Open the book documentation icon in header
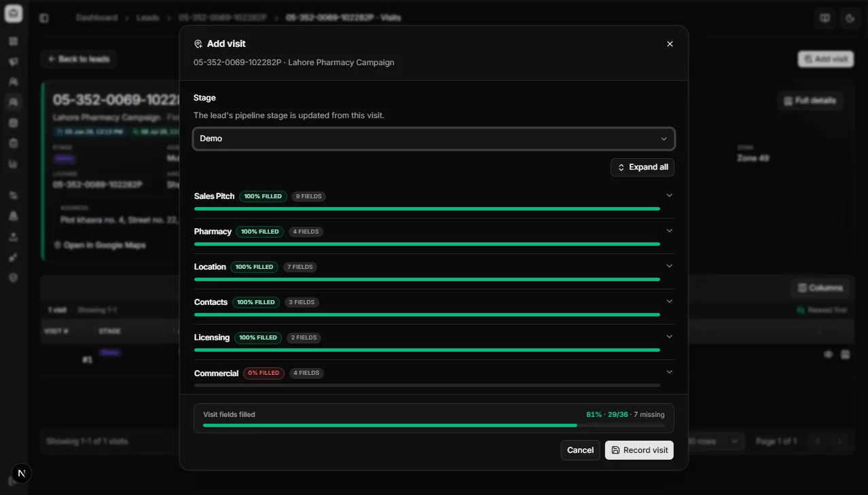 click(x=825, y=18)
